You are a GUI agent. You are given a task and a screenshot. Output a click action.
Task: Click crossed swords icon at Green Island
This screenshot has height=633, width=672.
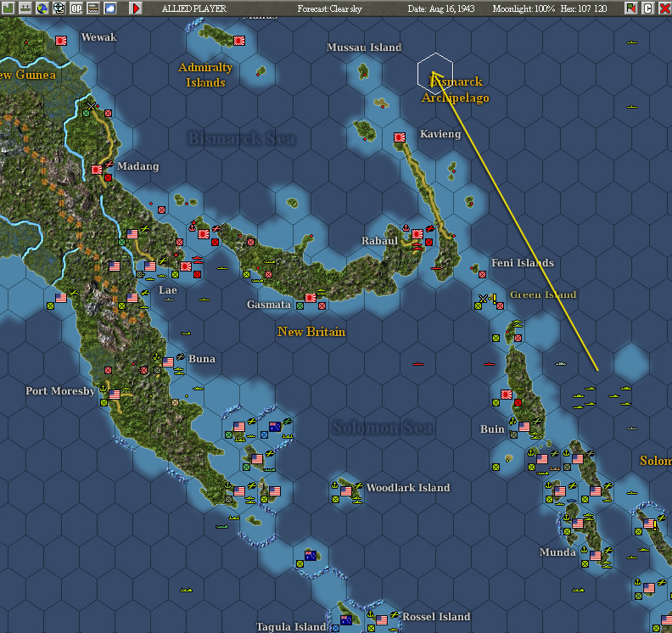(483, 299)
